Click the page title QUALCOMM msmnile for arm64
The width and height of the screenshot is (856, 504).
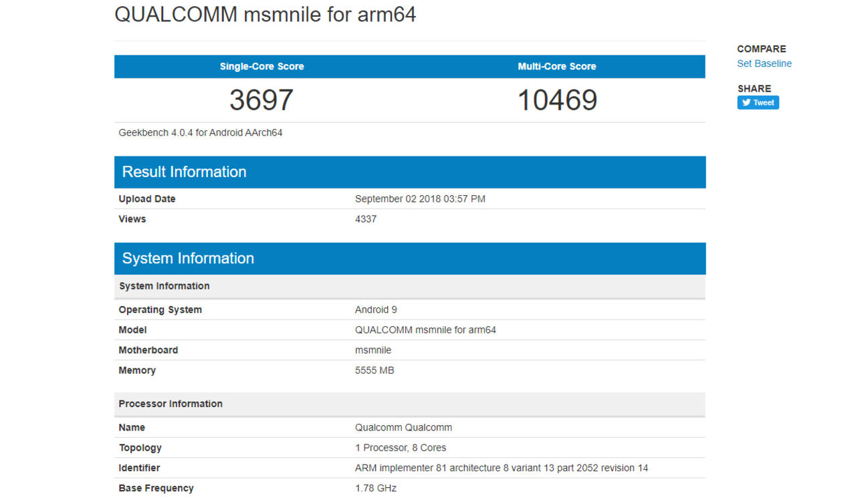click(265, 15)
